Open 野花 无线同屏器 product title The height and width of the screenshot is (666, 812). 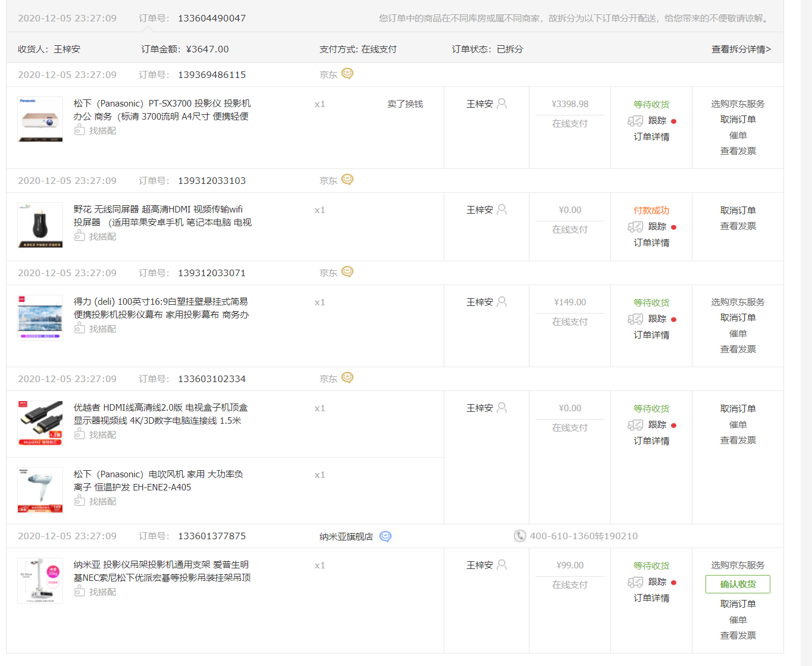162,216
